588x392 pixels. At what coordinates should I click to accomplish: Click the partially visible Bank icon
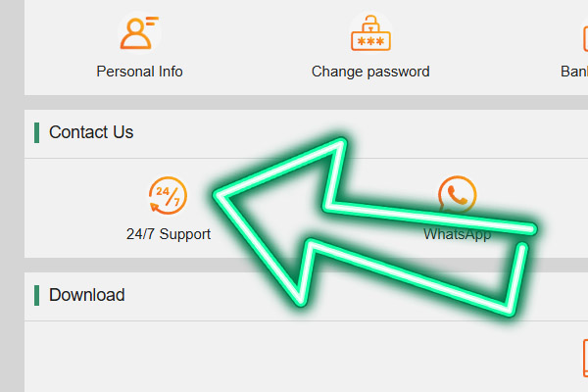click(585, 37)
